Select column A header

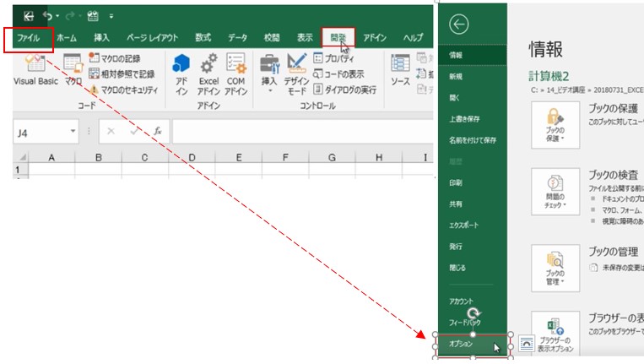coord(51,157)
